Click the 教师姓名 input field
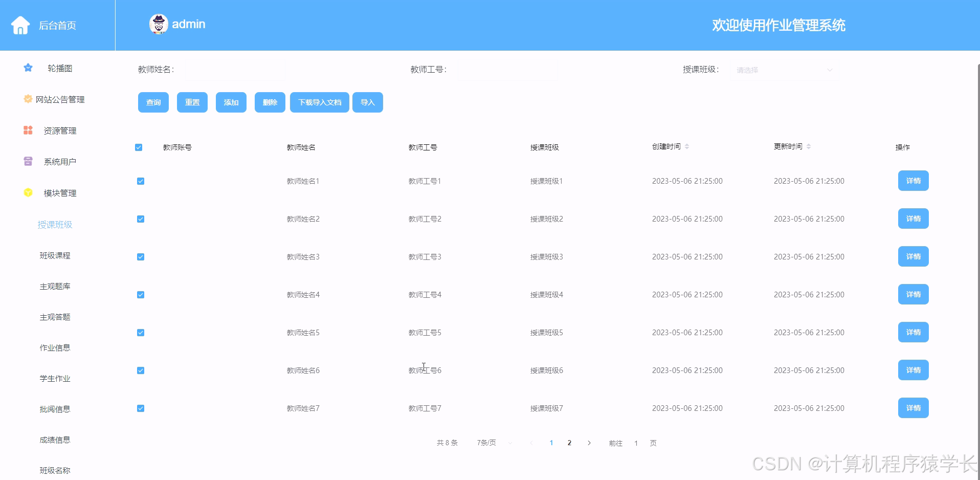This screenshot has width=980, height=480. click(235, 70)
